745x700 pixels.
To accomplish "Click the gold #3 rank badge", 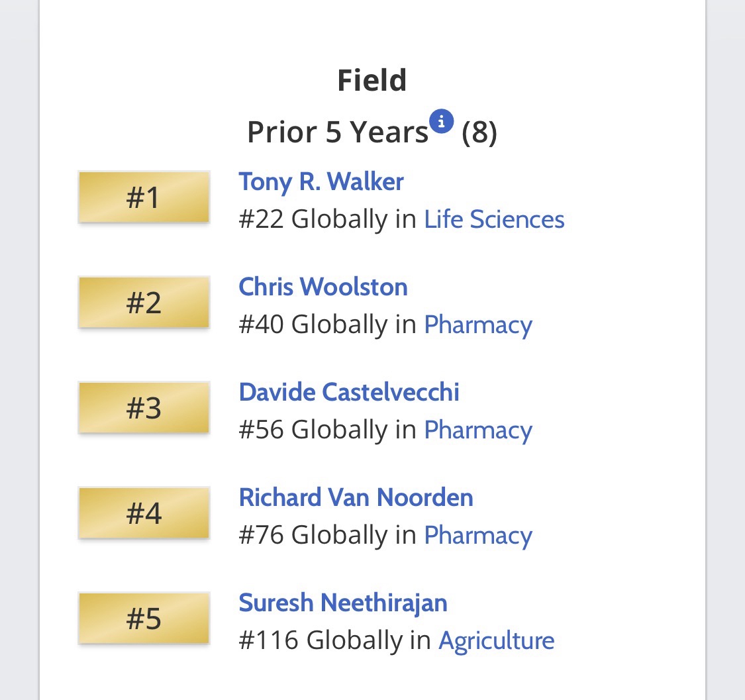I will pos(144,408).
